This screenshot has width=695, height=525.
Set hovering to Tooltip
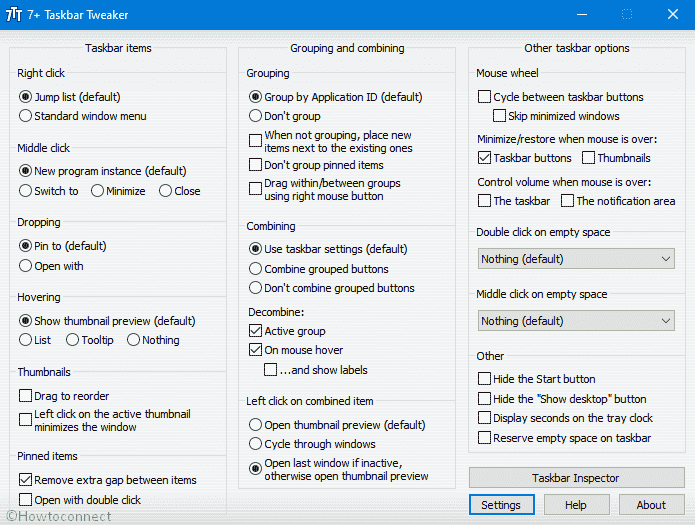(x=73, y=340)
